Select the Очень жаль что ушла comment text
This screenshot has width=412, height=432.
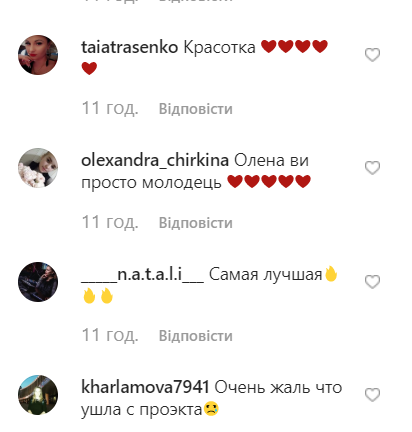(212, 398)
